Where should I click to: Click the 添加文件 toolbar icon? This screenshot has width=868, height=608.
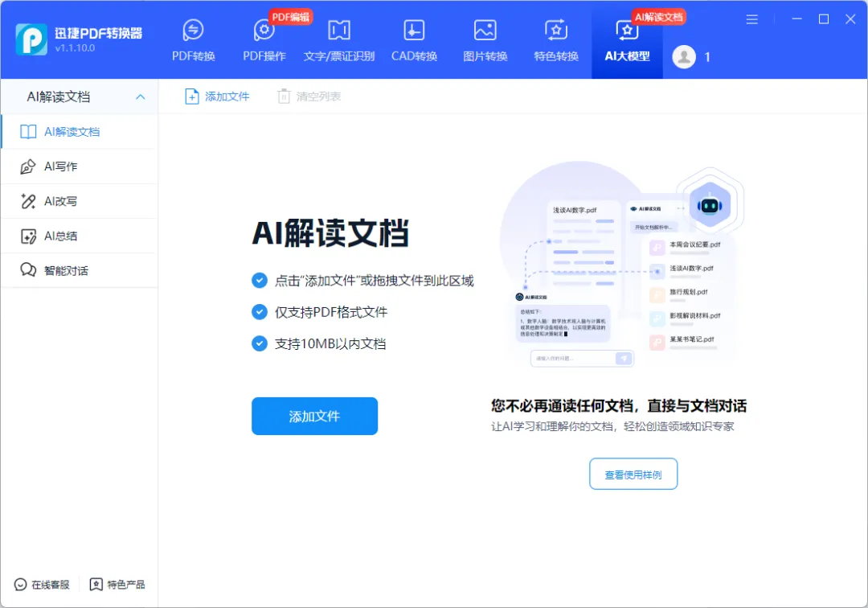191,97
